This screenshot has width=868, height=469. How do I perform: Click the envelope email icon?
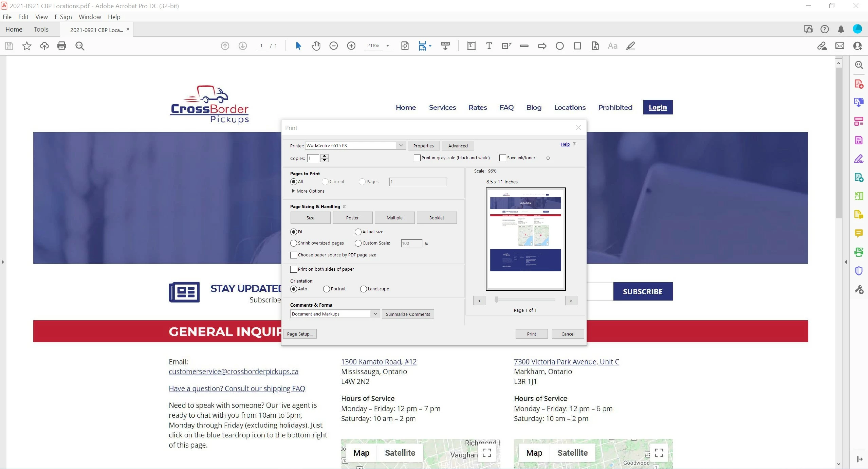click(839, 46)
